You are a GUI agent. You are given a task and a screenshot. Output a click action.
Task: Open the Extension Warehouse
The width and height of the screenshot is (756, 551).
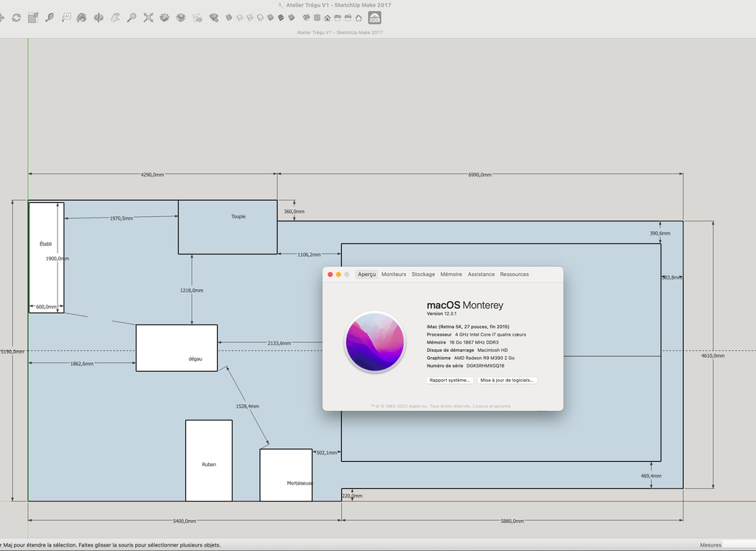(181, 18)
